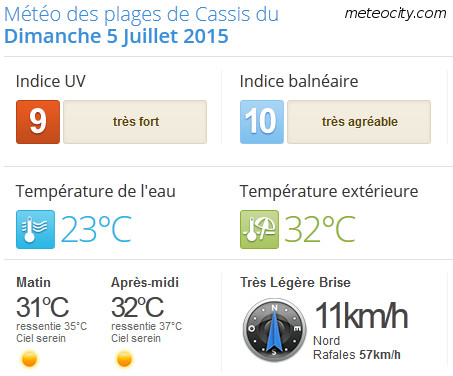Click the blue bathing index 10 badge
This screenshot has height=376, width=453.
click(262, 122)
